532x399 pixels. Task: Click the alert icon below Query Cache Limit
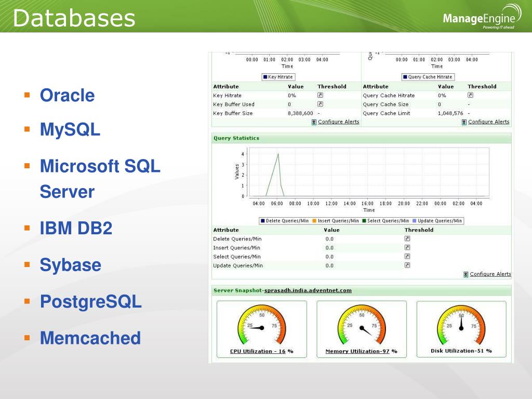click(x=464, y=122)
